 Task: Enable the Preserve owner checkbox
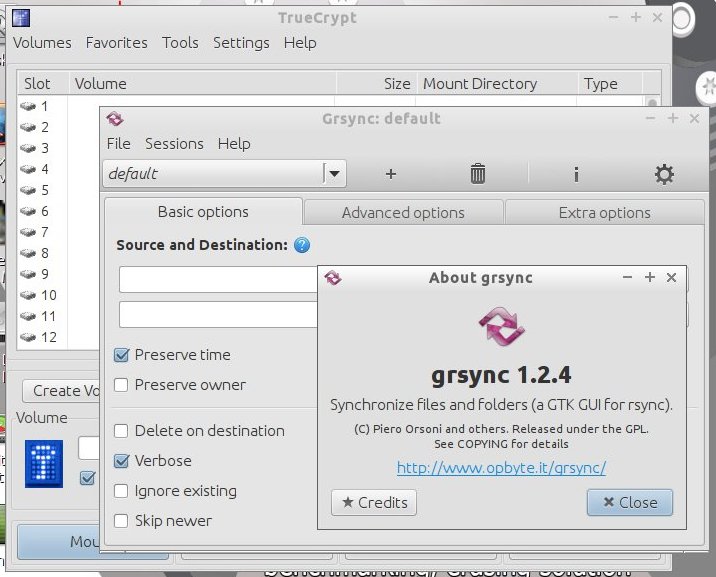tap(121, 385)
